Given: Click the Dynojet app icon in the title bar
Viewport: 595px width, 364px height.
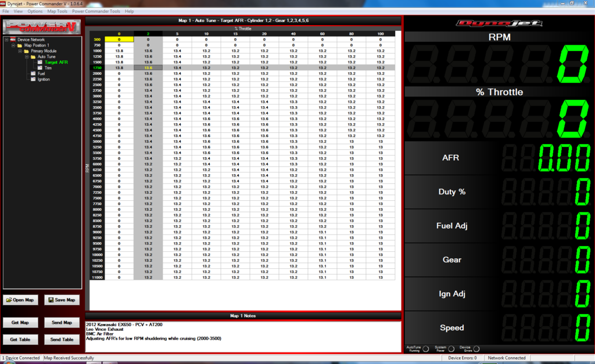Looking at the screenshot, I should coord(3,3).
